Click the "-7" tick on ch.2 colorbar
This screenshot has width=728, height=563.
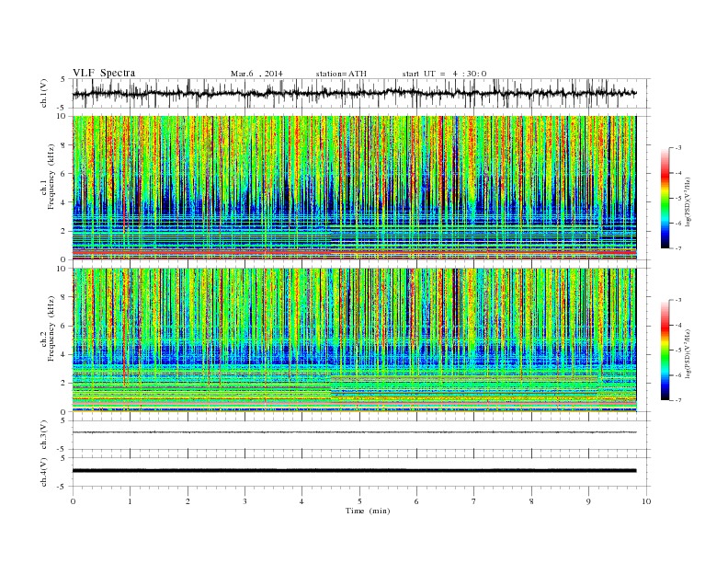678,400
